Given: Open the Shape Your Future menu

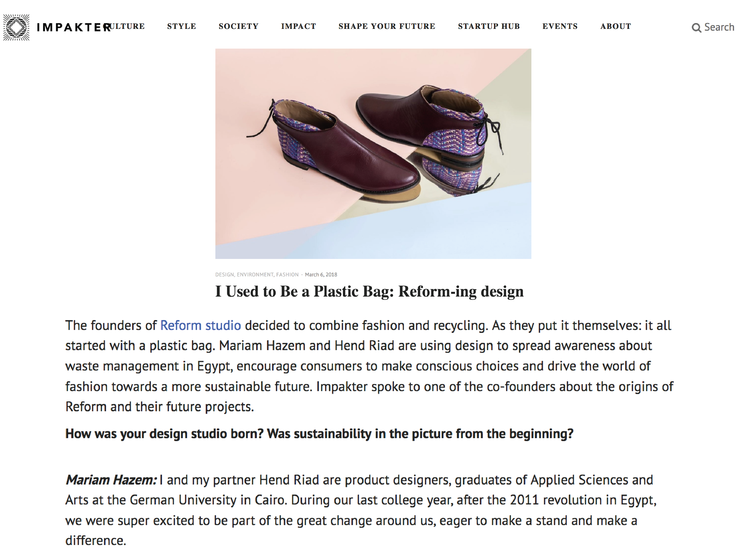Looking at the screenshot, I should pos(387,26).
